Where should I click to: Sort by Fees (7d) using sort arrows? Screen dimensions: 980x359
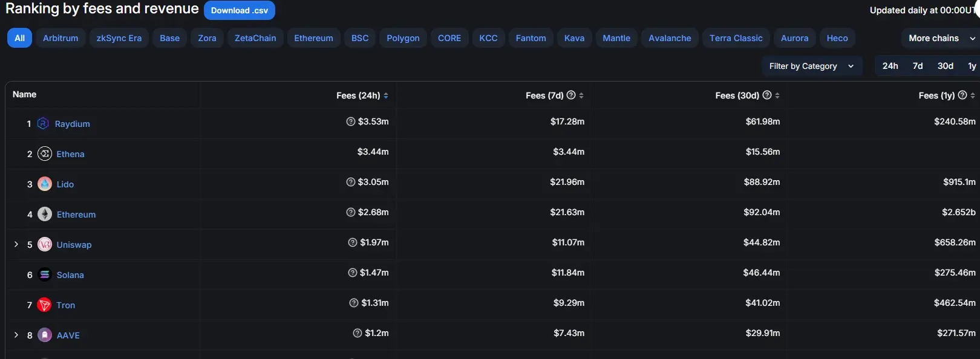click(581, 95)
